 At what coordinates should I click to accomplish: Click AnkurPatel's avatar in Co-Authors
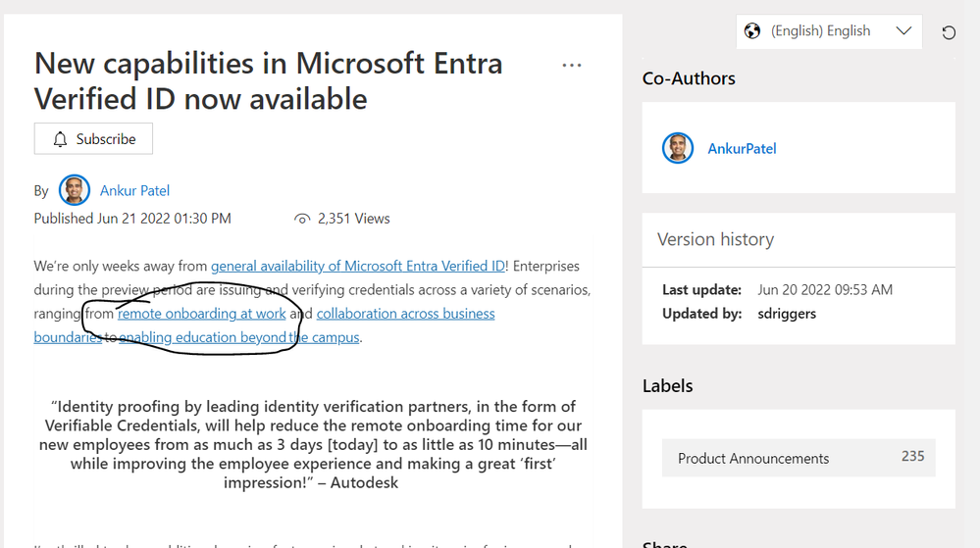click(x=678, y=148)
